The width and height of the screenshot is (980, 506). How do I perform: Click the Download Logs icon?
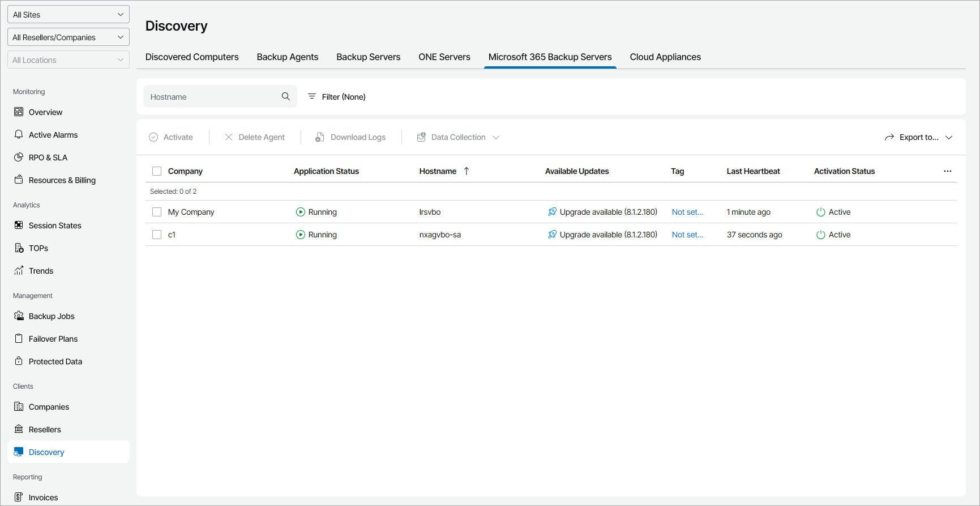point(320,137)
